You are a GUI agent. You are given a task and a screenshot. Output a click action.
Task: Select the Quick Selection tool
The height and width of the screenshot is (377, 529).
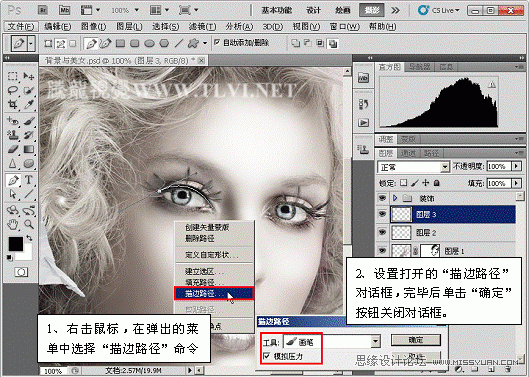[29, 90]
